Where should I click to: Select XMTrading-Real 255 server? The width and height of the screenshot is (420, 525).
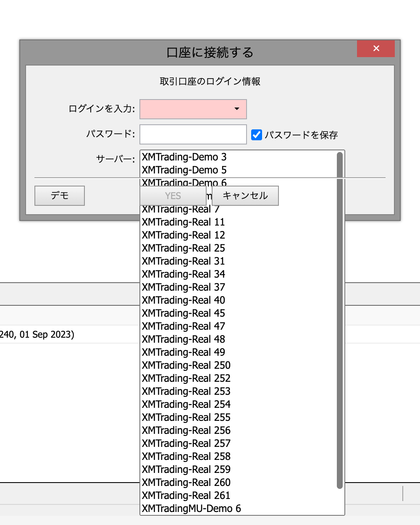tap(239, 417)
